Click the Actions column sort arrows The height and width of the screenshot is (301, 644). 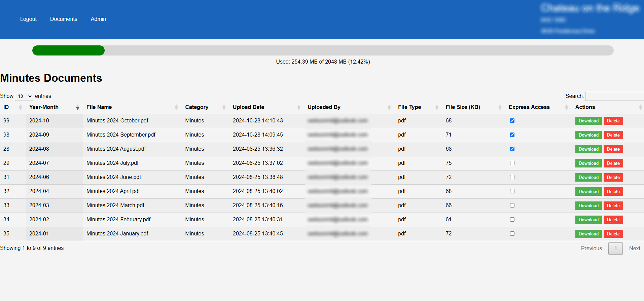(640, 107)
